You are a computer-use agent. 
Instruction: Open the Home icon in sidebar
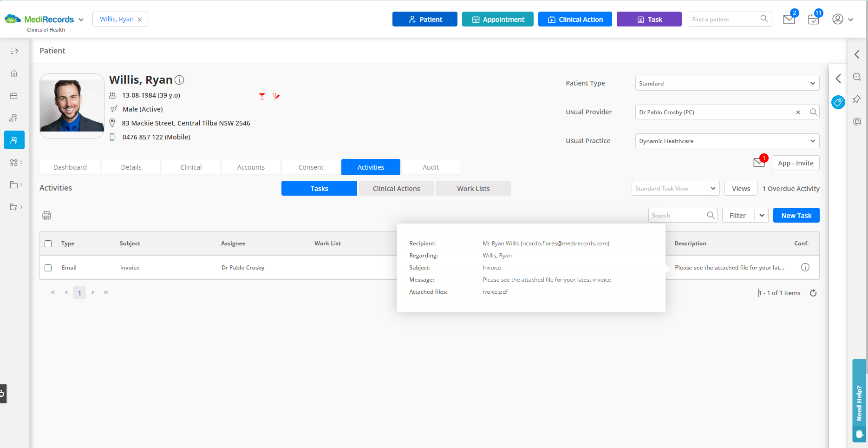(14, 73)
